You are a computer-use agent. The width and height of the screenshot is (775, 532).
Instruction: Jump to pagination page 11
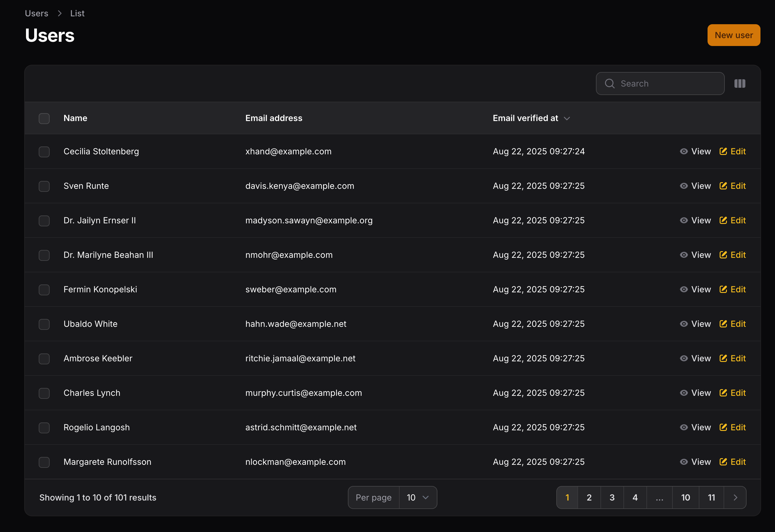711,498
